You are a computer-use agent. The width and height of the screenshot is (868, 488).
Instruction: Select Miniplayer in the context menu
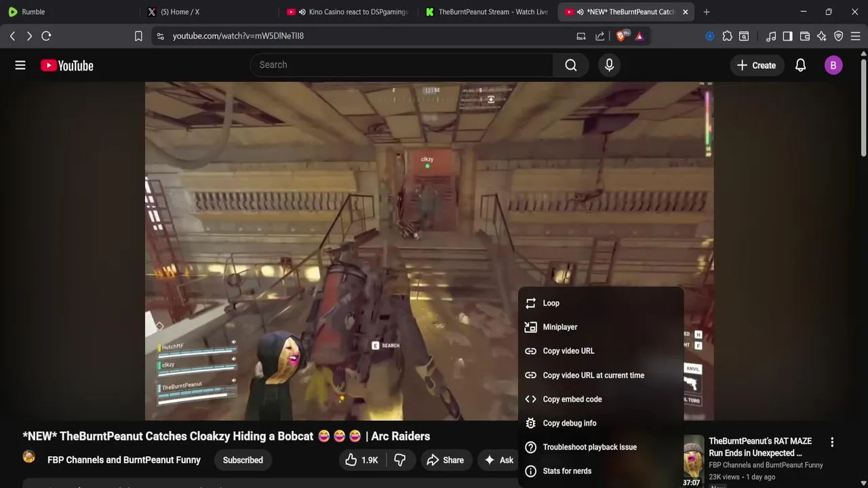601,327
